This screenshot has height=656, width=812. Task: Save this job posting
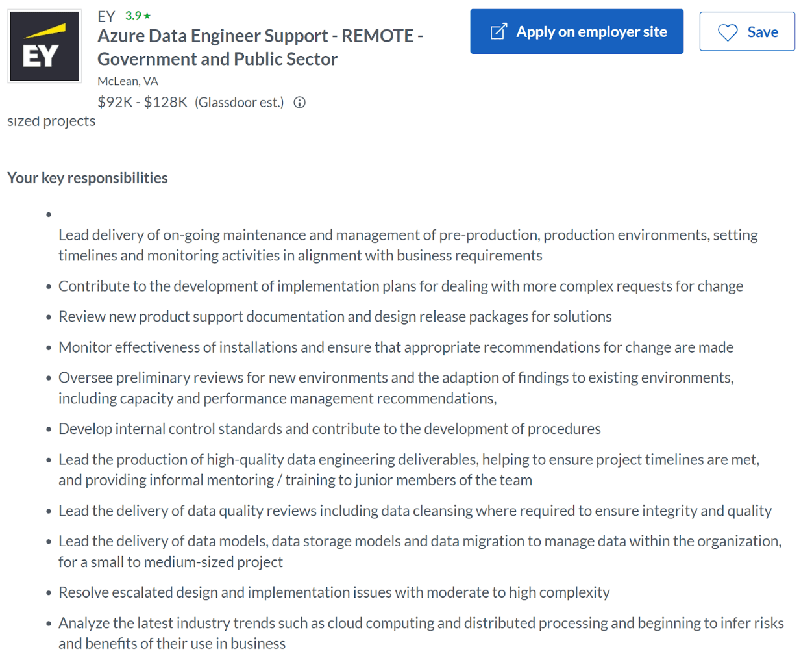[x=746, y=31]
